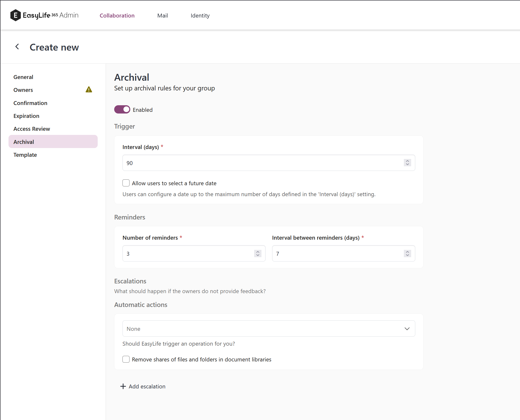Check Remove shares of files and folders

click(126, 359)
